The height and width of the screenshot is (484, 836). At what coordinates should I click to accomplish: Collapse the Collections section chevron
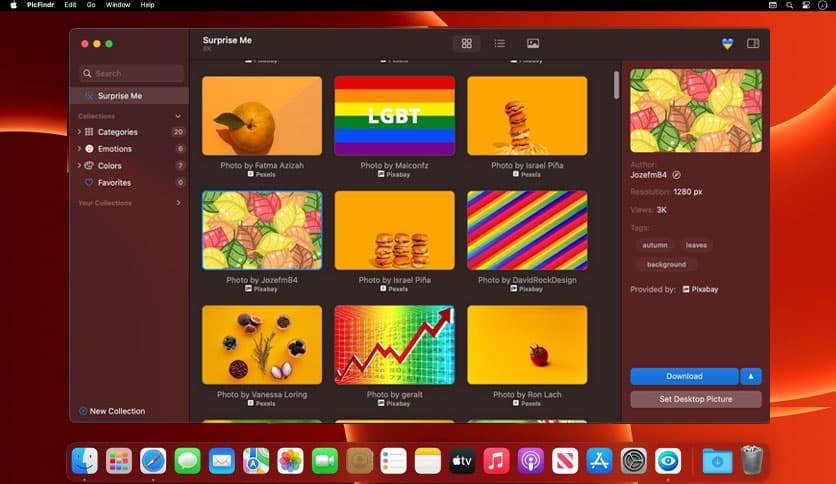click(x=178, y=116)
